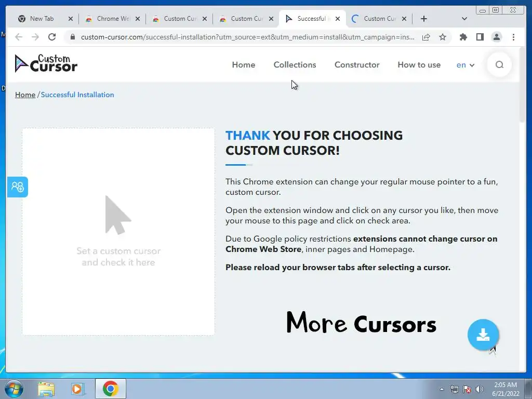Viewport: 532px width, 399px height.
Task: Open the Extensions puzzle icon
Action: (463, 37)
